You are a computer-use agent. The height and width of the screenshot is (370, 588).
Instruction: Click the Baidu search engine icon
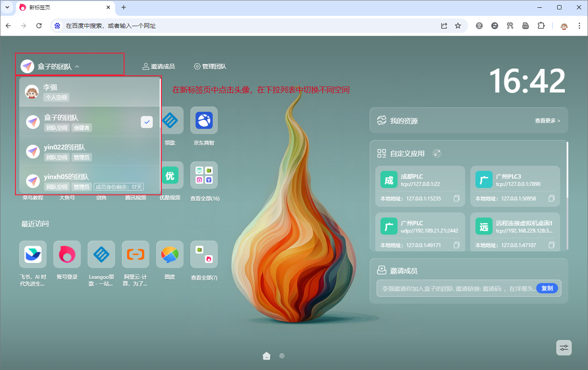(x=57, y=26)
